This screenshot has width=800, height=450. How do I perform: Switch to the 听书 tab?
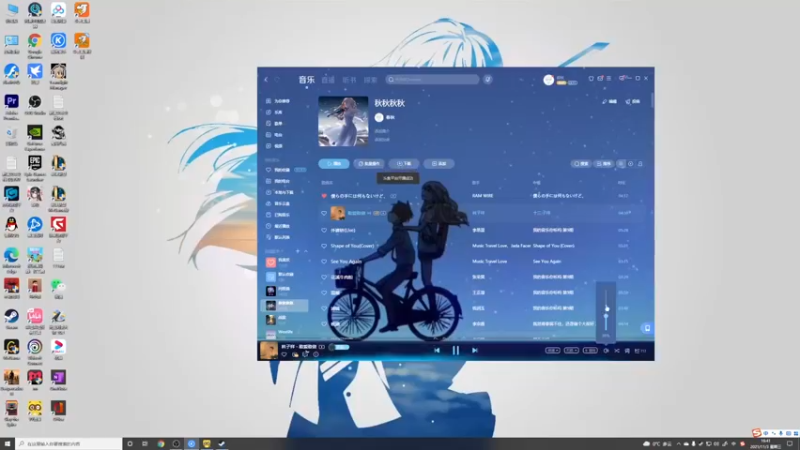349,80
